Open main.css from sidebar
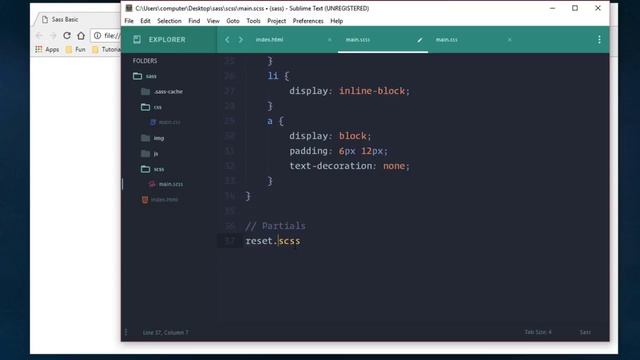This screenshot has width=640, height=360. tap(170, 122)
